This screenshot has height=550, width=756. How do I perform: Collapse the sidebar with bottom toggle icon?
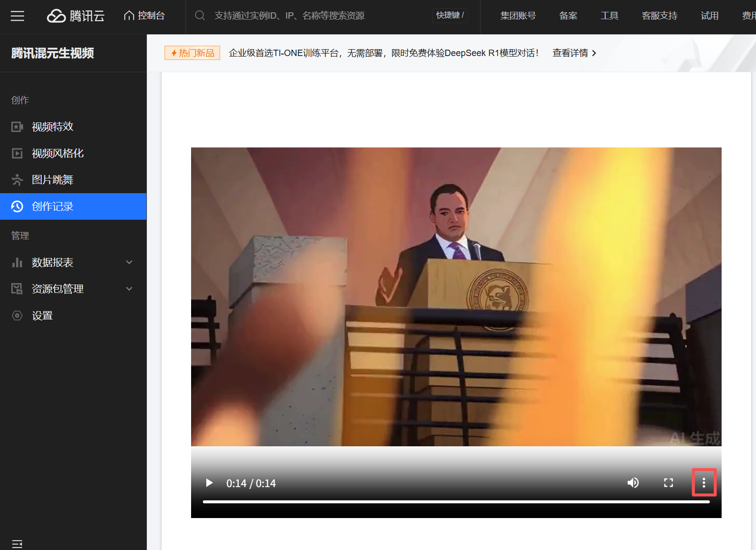[x=17, y=544]
